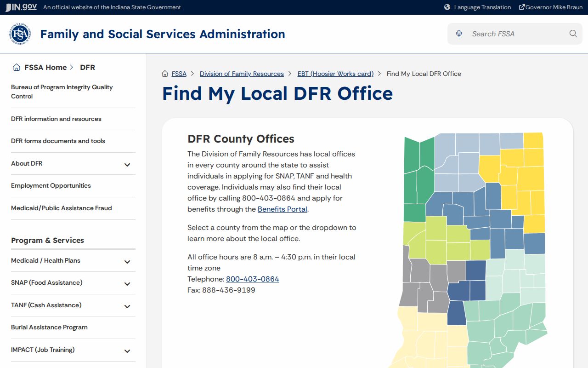Click the DFR sidebar heading link
The height and width of the screenshot is (368, 588).
point(87,67)
